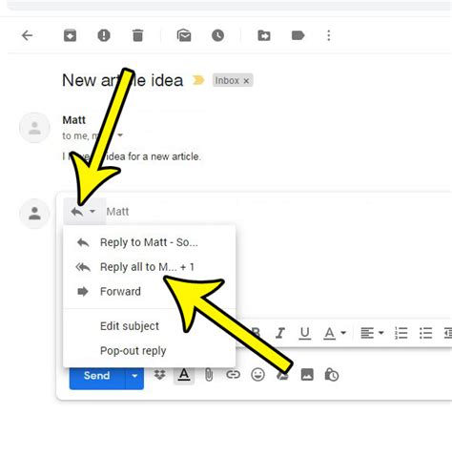Archive this email conversation

pyautogui.click(x=70, y=35)
